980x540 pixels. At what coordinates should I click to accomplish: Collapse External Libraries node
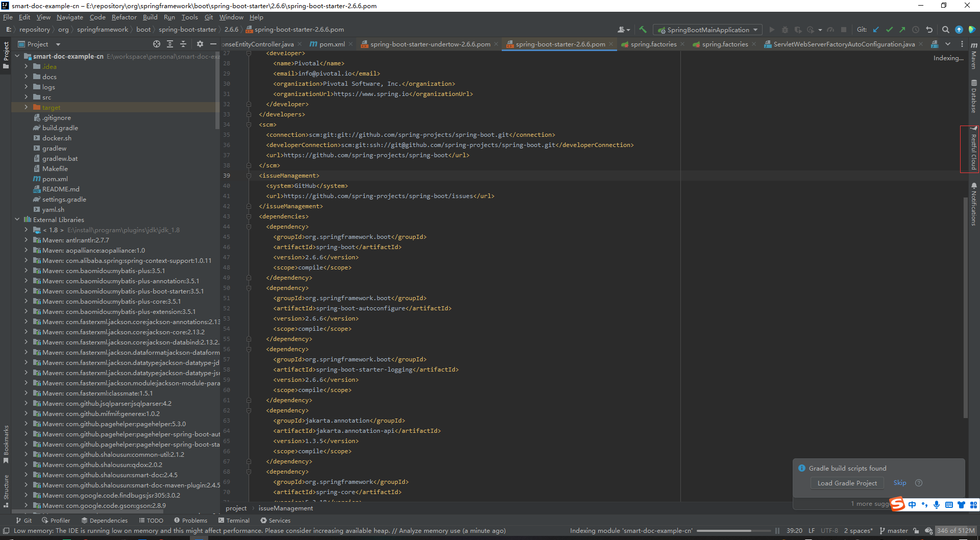(17, 219)
